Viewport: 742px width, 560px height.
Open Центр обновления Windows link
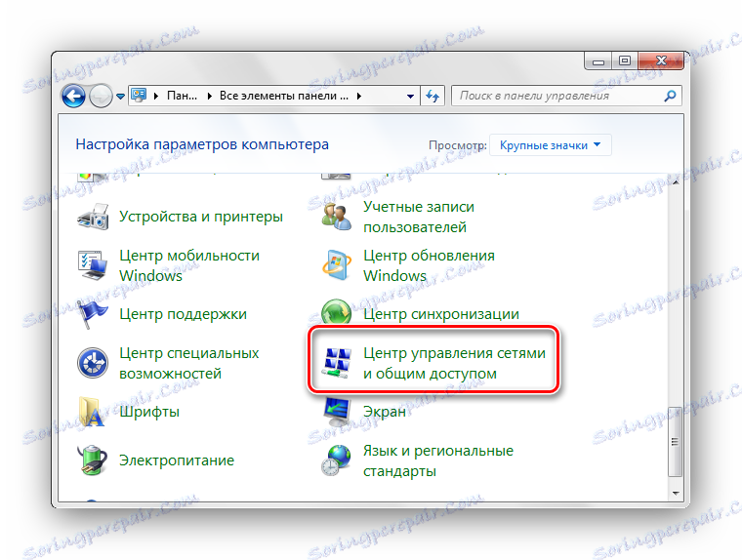click(x=429, y=265)
